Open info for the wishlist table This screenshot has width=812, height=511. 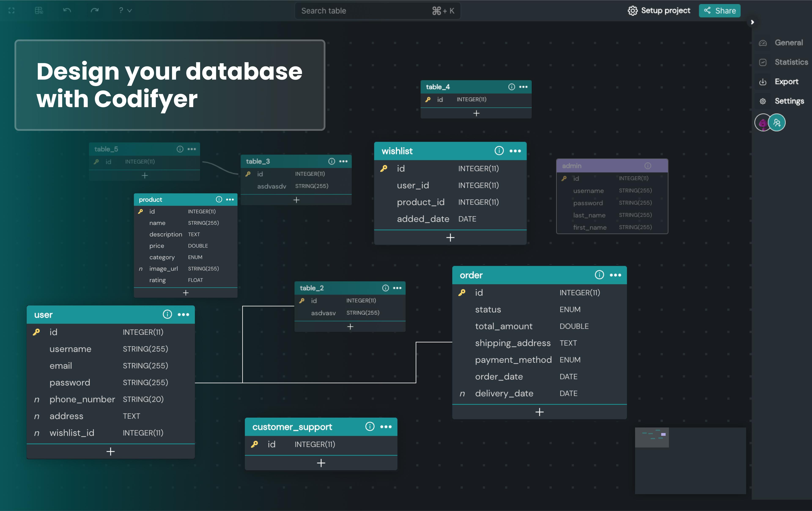(499, 151)
